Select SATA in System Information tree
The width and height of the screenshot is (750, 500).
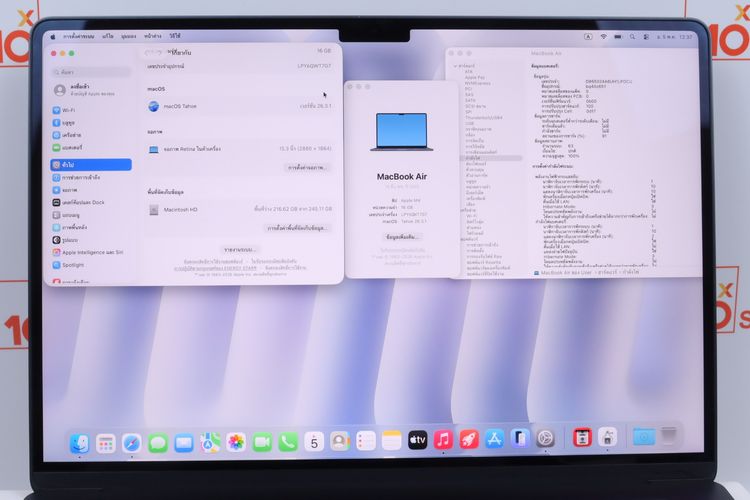(470, 100)
